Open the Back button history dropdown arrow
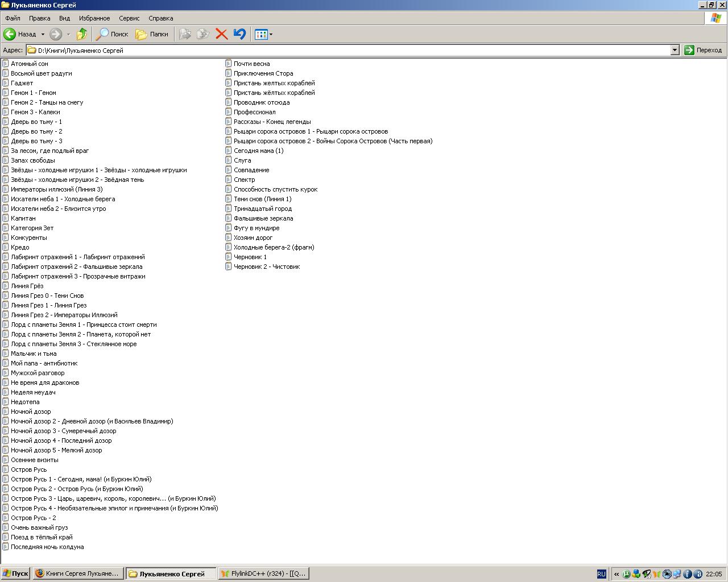Image resolution: width=728 pixels, height=582 pixels. pos(43,34)
